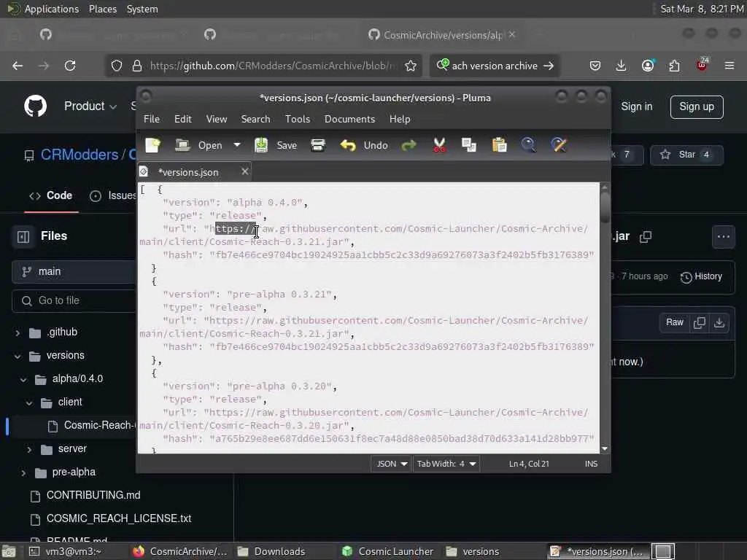Click Go to file search field

(74, 300)
